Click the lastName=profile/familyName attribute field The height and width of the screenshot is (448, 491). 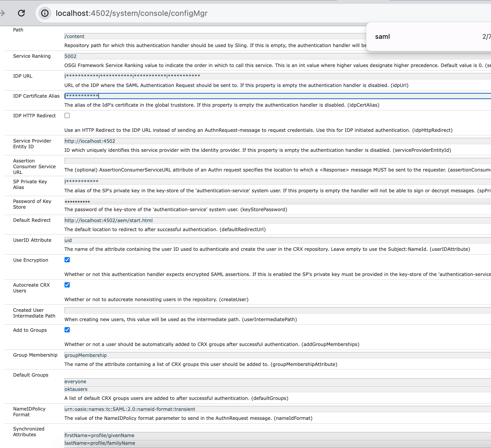pyautogui.click(x=277, y=443)
